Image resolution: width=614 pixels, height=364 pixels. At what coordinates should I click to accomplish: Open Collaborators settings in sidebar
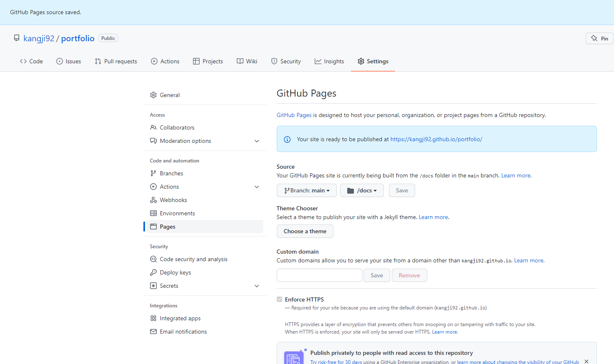point(205,127)
